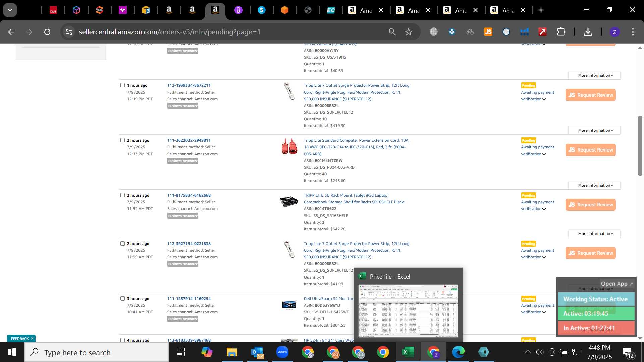Click the Windows taskbar search box
The width and height of the screenshot is (644, 362).
pos(97,352)
